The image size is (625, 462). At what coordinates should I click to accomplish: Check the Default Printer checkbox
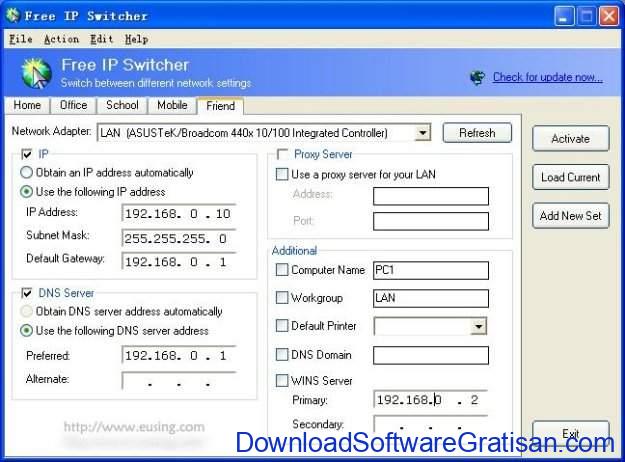coord(282,326)
